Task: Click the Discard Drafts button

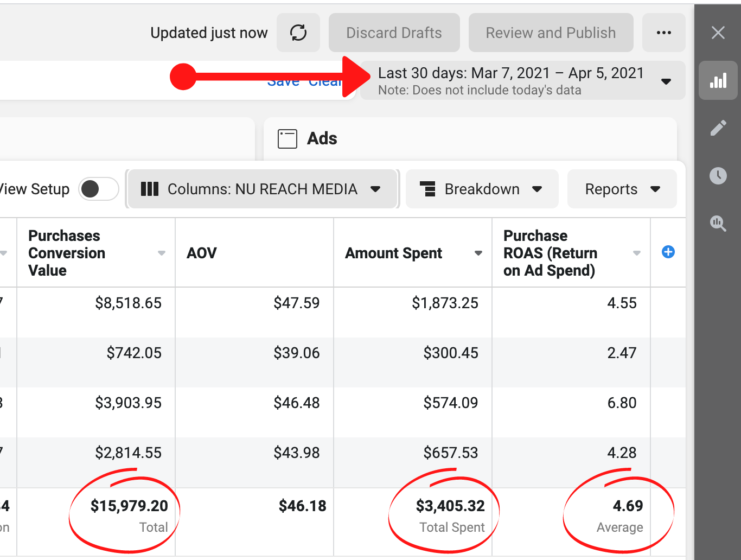Action: click(394, 33)
